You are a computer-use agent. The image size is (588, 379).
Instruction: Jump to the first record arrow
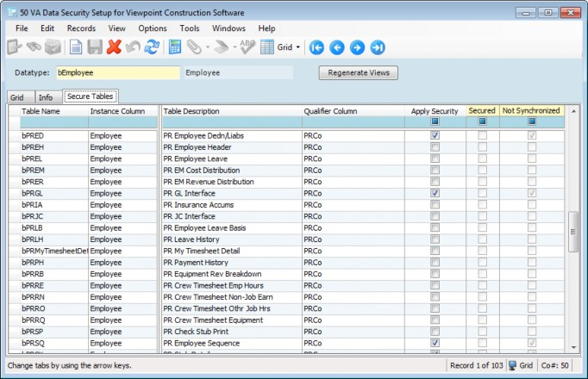[317, 47]
